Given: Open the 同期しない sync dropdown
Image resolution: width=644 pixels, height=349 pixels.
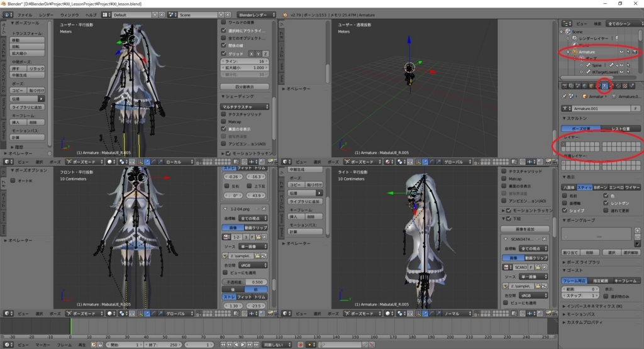Looking at the screenshot, I should pyautogui.click(x=277, y=345).
